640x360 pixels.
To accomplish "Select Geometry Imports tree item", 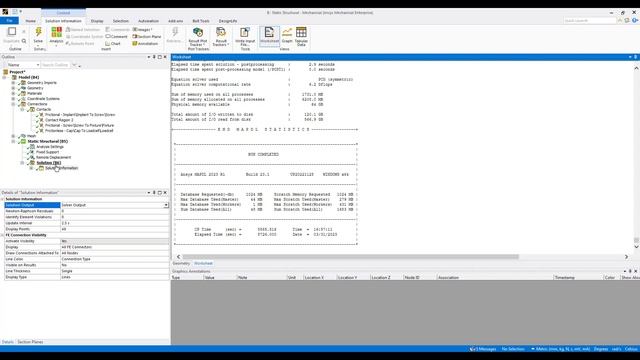I will point(42,82).
